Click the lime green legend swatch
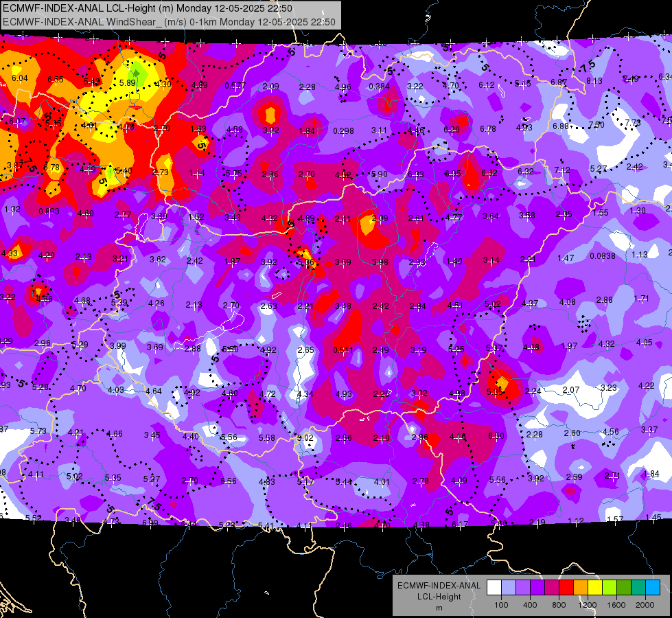 [x=610, y=588]
